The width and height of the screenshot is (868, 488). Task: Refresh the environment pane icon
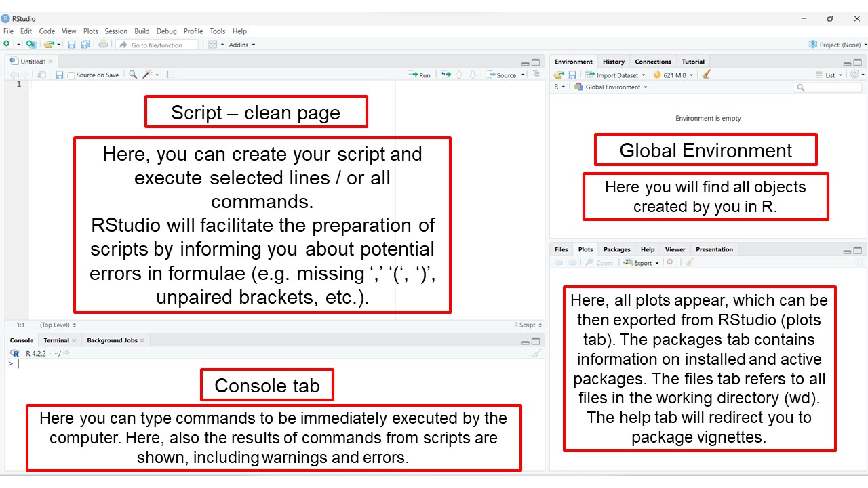coord(854,75)
